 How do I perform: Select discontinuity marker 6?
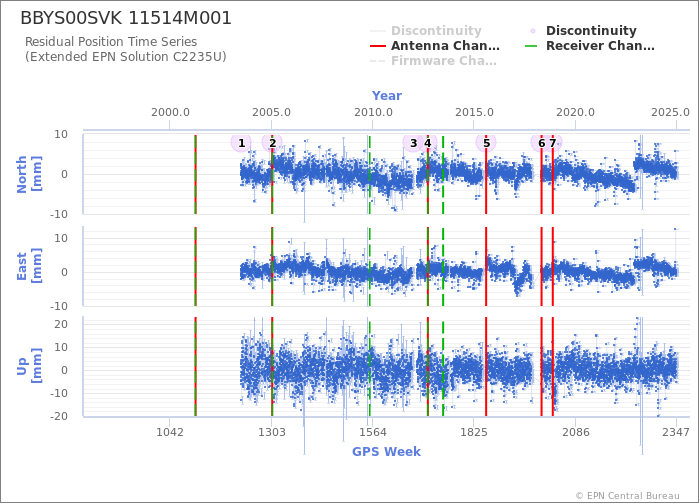click(x=541, y=143)
